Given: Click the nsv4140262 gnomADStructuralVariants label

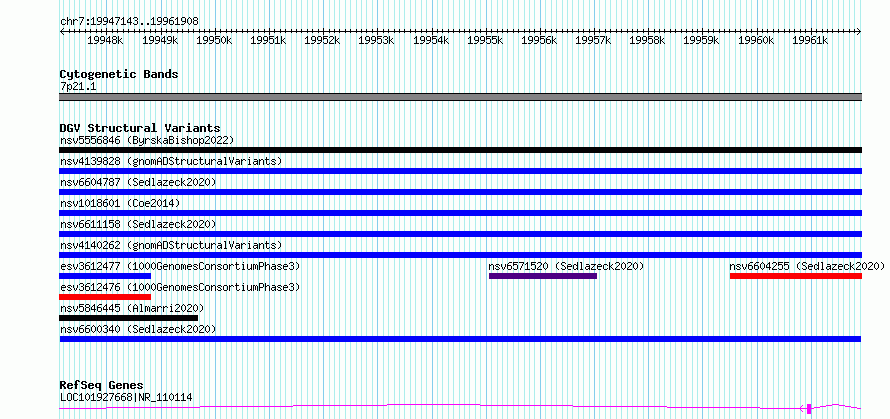Looking at the screenshot, I should click(171, 245).
